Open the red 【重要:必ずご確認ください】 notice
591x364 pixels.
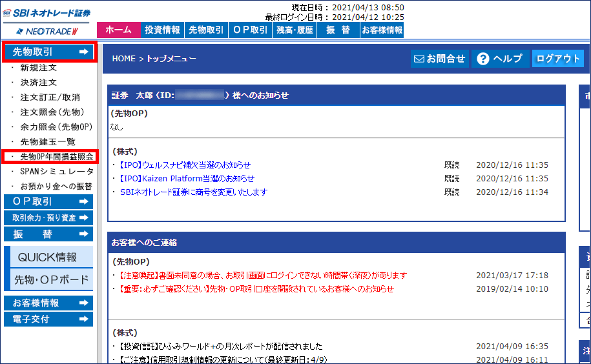[x=256, y=288]
